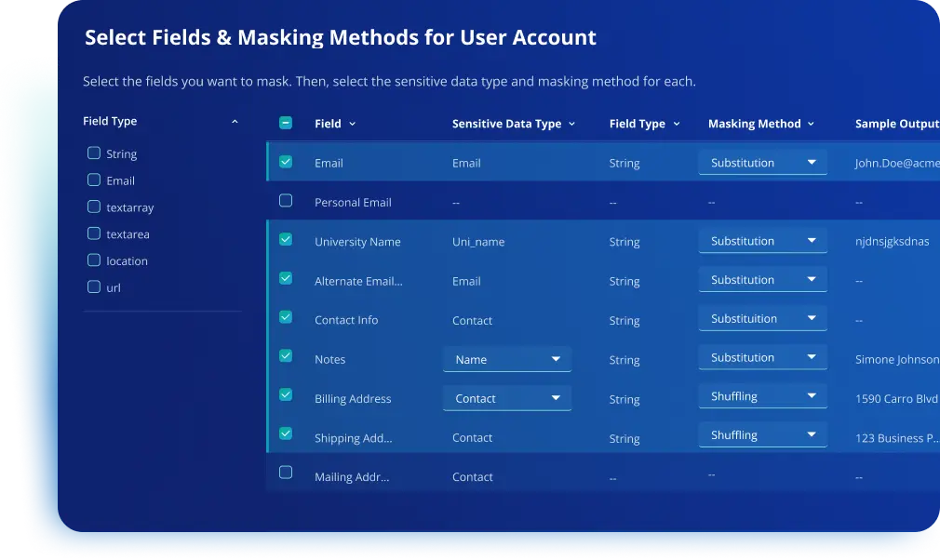Uncheck the Email row checkbox
940x560 pixels.
(286, 162)
